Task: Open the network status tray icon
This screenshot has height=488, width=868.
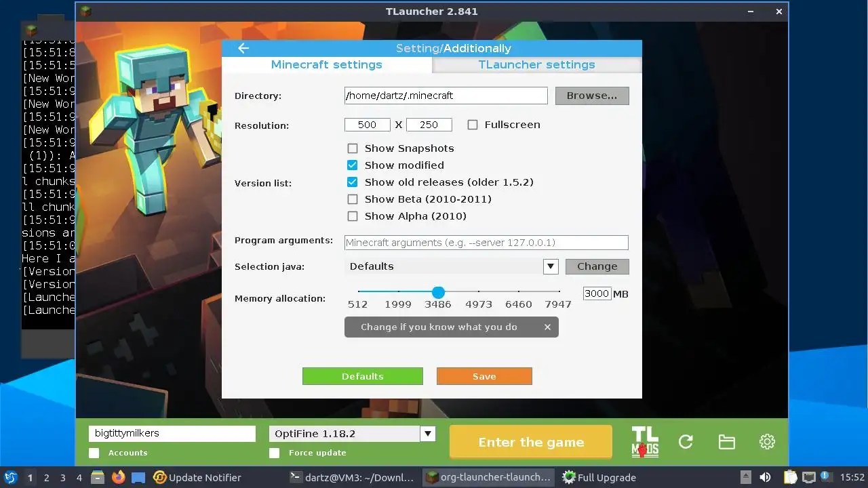Action: click(808, 477)
